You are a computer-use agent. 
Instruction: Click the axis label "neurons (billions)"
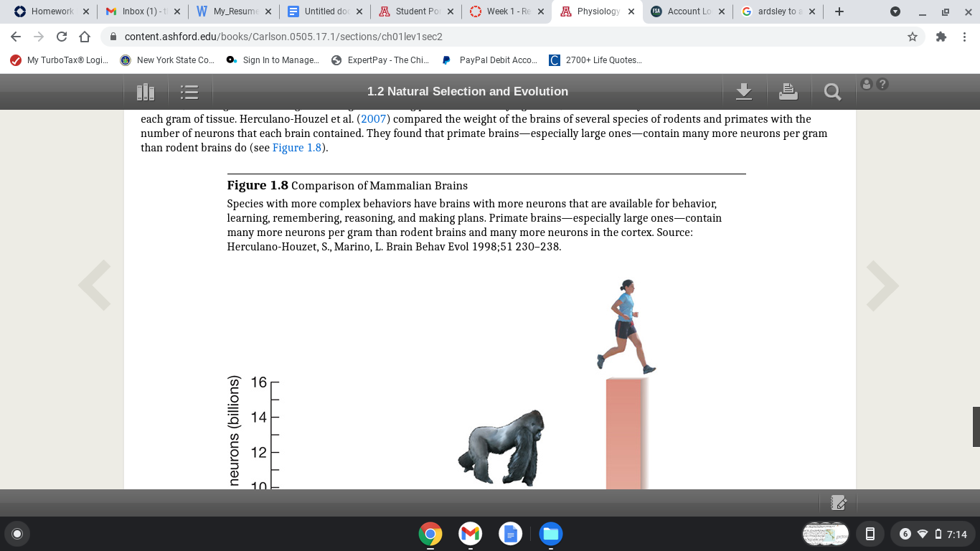(x=234, y=430)
